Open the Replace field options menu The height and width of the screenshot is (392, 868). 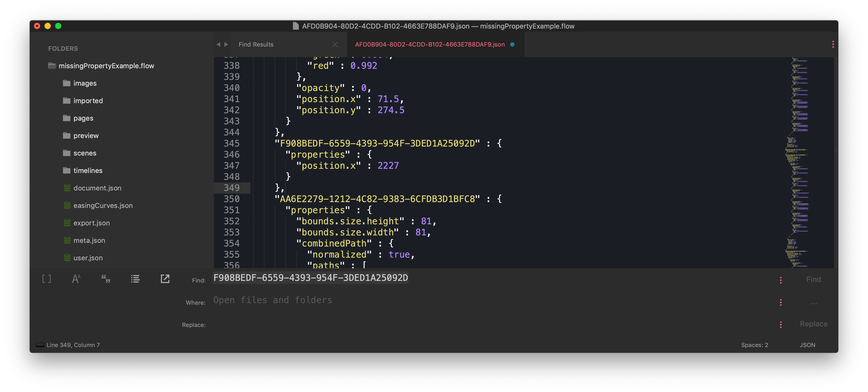[x=781, y=324]
